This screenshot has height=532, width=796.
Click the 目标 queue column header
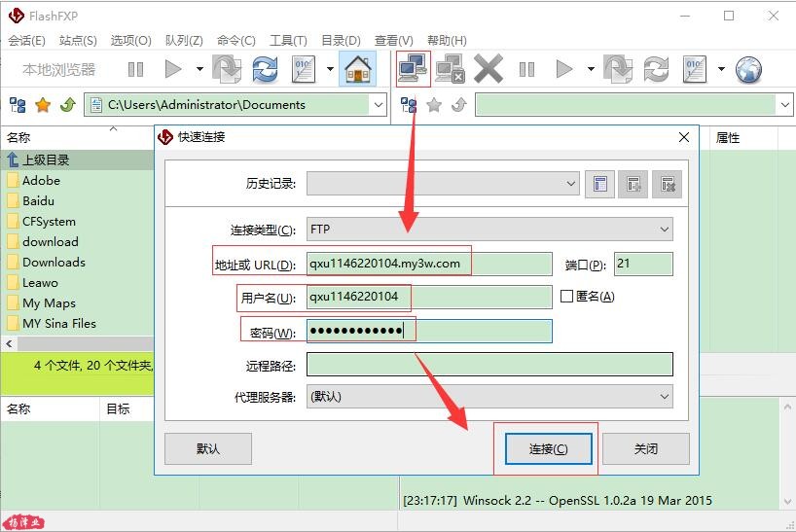(118, 408)
